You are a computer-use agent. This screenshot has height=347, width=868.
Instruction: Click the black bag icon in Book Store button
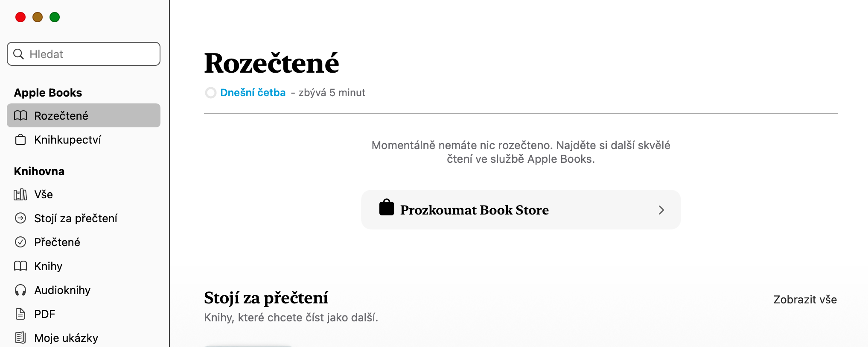click(x=387, y=208)
